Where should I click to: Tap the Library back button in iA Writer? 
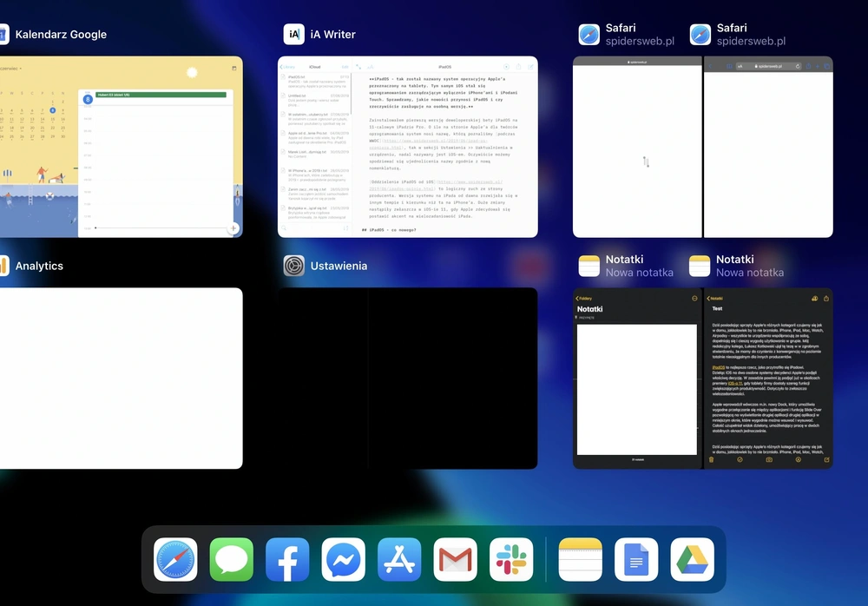(287, 67)
